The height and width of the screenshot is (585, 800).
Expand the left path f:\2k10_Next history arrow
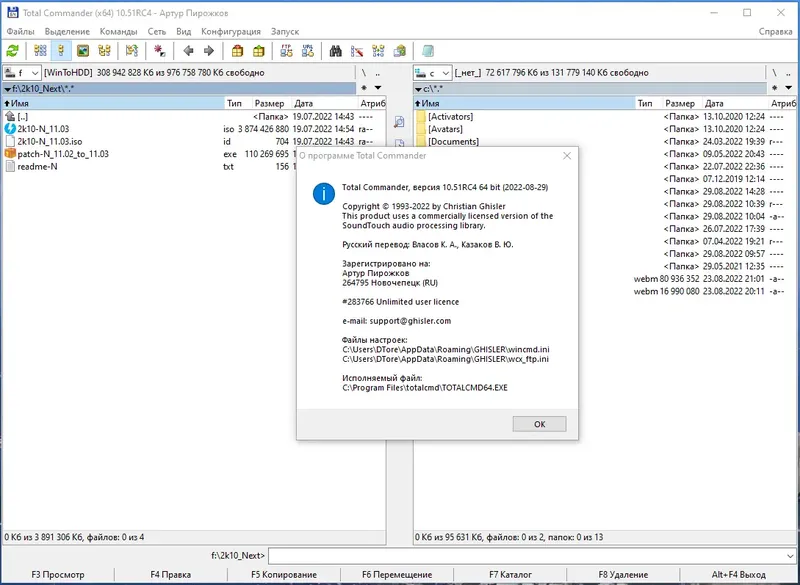tap(7, 89)
